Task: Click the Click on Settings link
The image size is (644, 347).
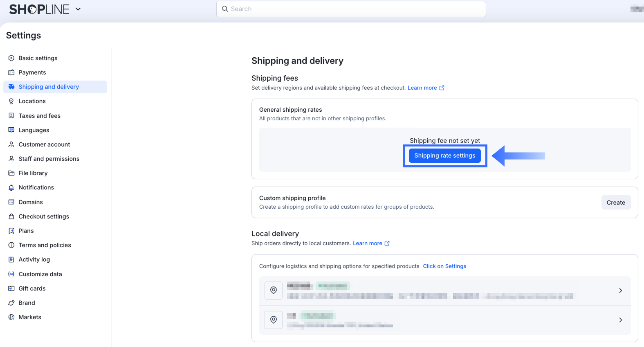Action: (x=444, y=266)
